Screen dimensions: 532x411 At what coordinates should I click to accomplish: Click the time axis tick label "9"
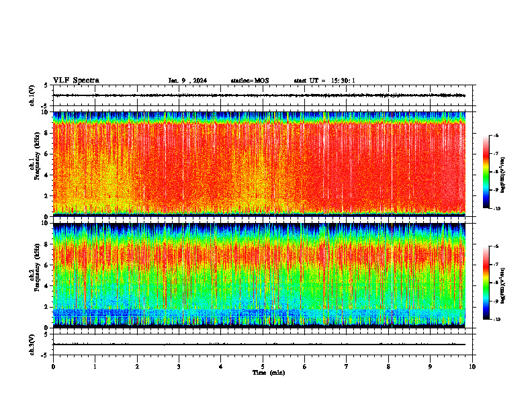pyautogui.click(x=430, y=367)
